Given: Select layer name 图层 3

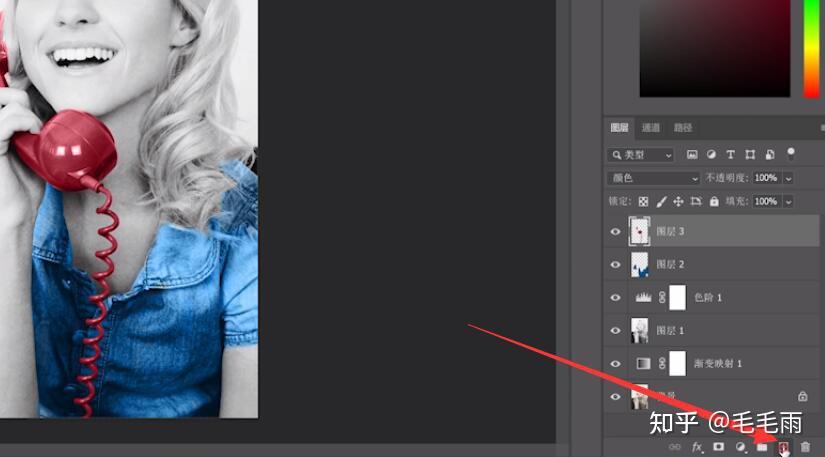Looking at the screenshot, I should (x=670, y=232).
